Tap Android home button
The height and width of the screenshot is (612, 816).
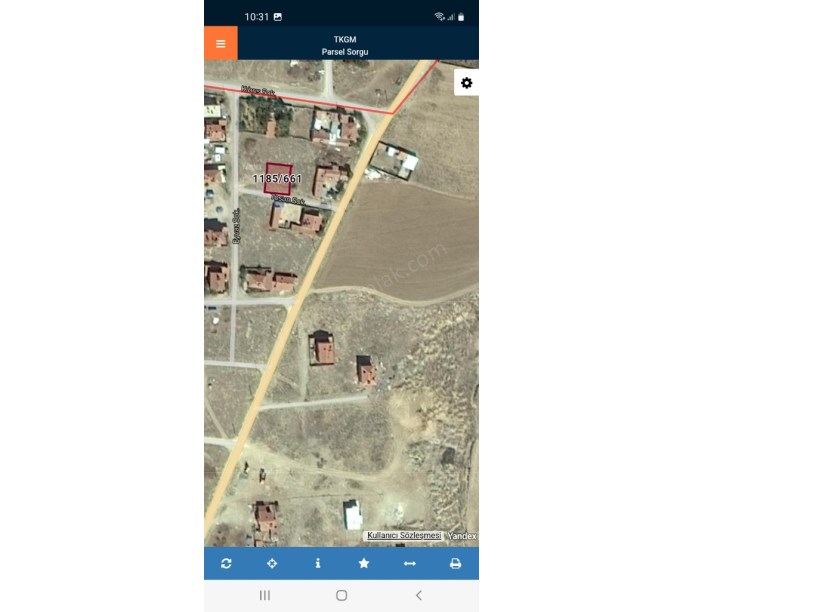coord(341,595)
